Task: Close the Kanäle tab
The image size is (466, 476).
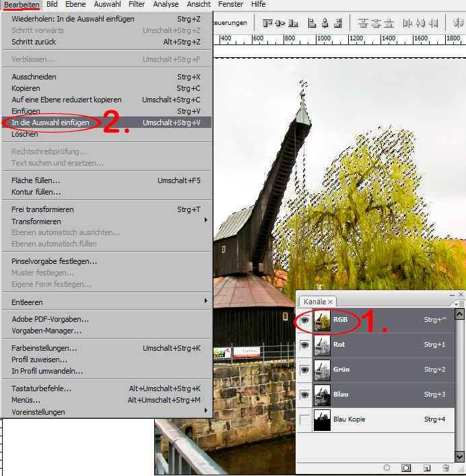Action: tap(331, 302)
